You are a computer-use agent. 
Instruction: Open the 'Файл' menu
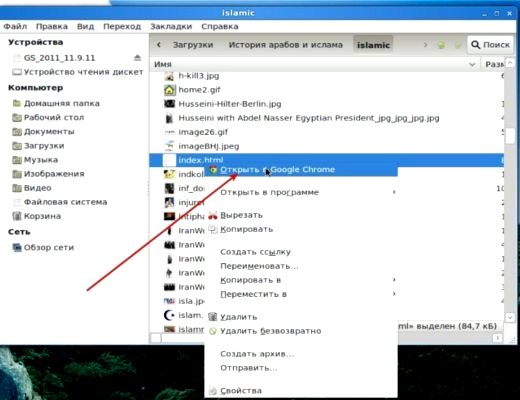click(x=15, y=26)
